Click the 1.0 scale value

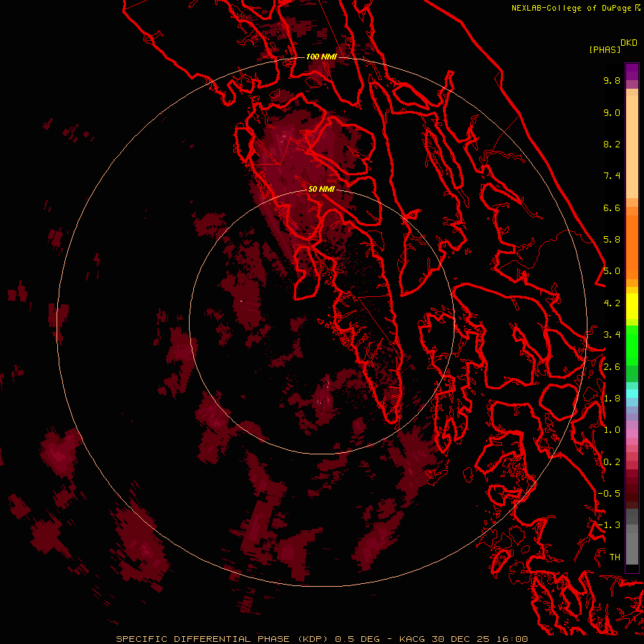(x=612, y=430)
